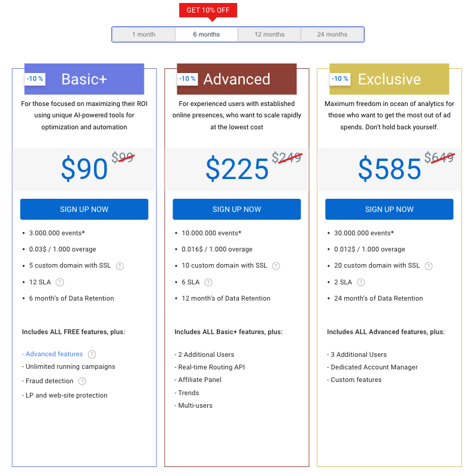Click help icon next to 12 SLA
The image size is (476, 476).
point(60,283)
